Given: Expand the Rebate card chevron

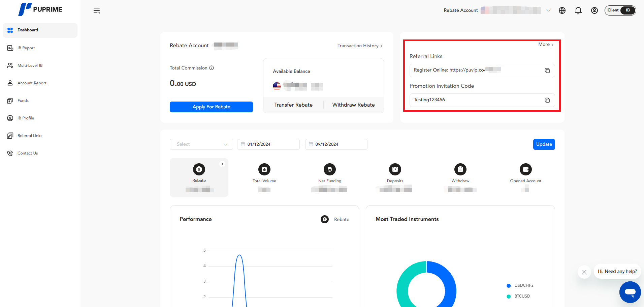Looking at the screenshot, I should [222, 164].
